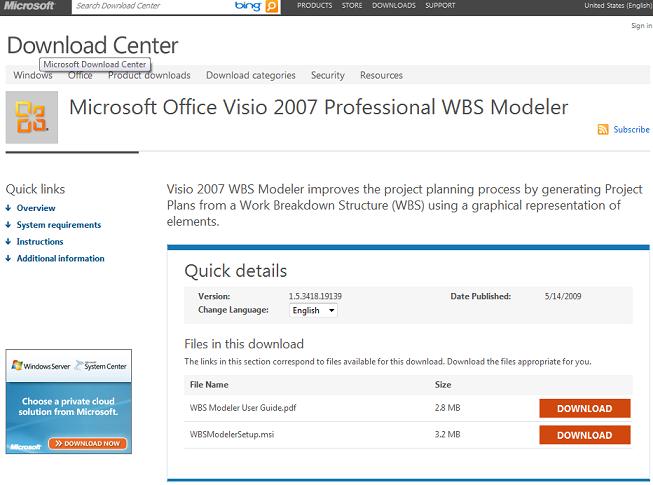Viewport: 653px width, 485px height.
Task: Open the Change Language dropdown
Action: (313, 310)
